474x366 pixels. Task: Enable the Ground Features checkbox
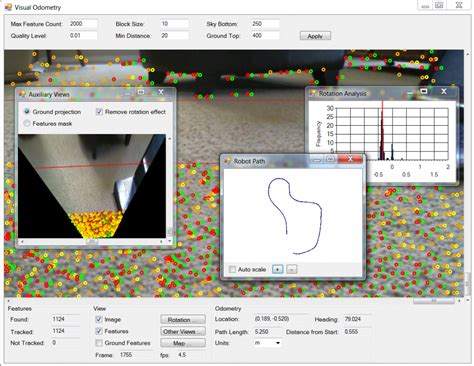point(99,343)
